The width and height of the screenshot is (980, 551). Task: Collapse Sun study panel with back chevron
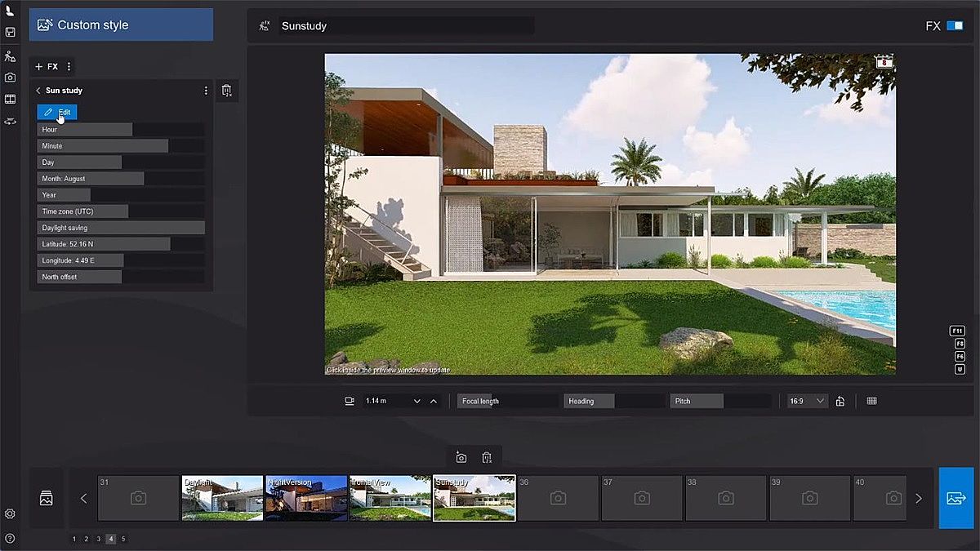coord(38,91)
